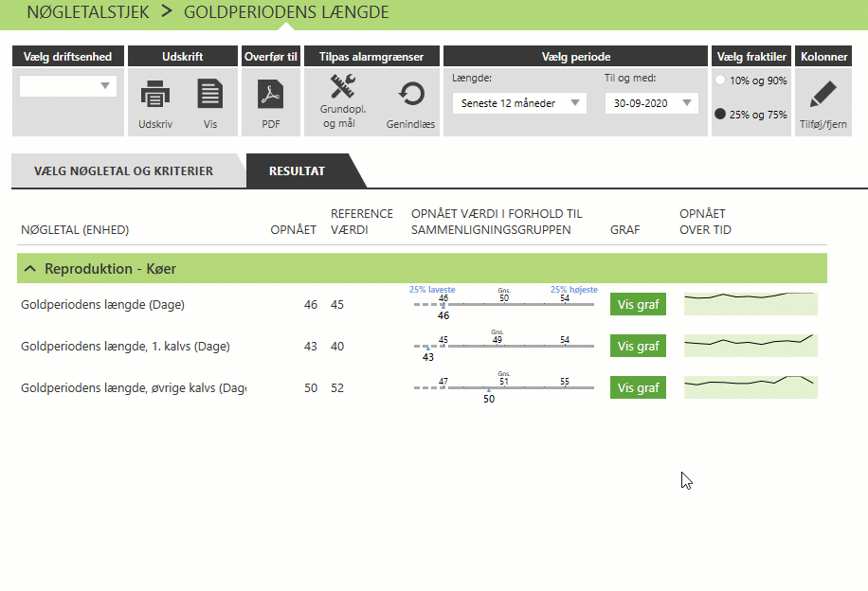Click the Vis document icon
The height and width of the screenshot is (591, 868).
(209, 96)
